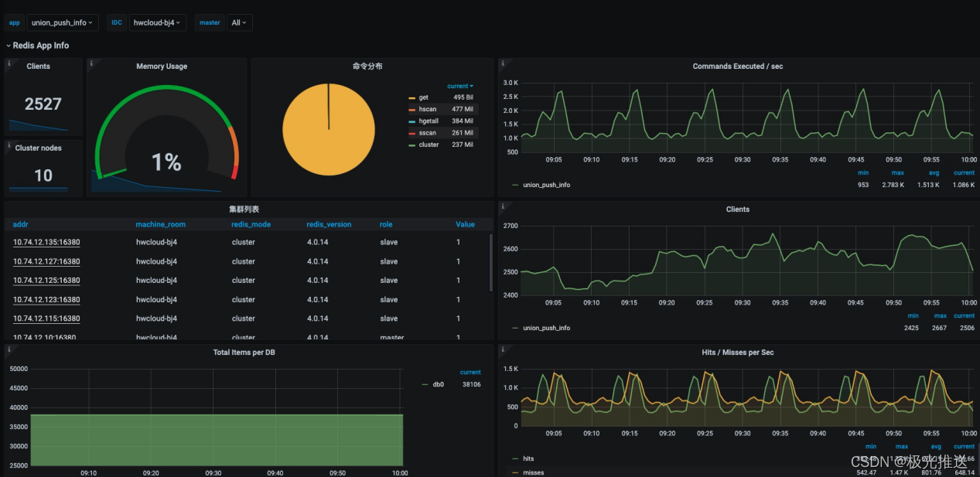Open info icon on Hits / Misses panel
Screen dimensions: 980x477
[x=503, y=349]
